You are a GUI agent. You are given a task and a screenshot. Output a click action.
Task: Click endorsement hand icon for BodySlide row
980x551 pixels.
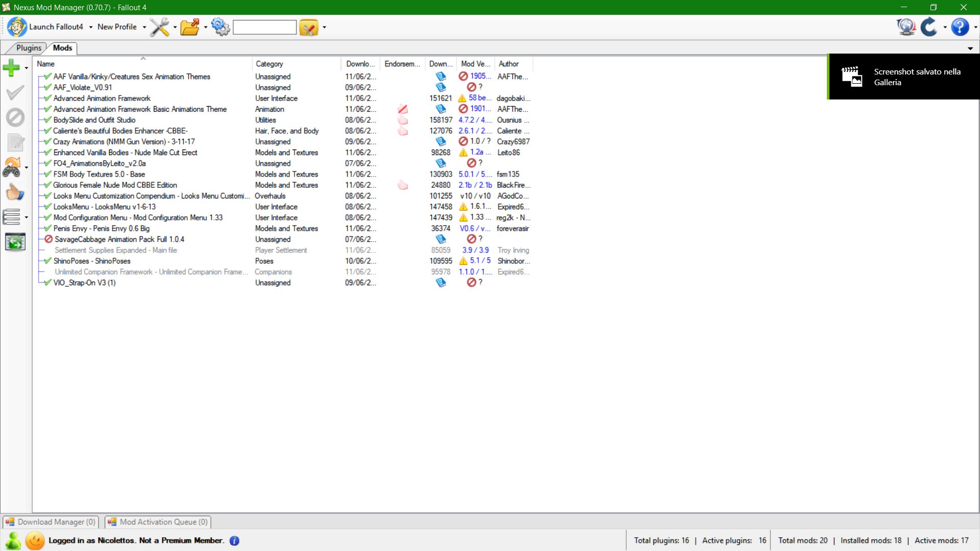tap(403, 120)
